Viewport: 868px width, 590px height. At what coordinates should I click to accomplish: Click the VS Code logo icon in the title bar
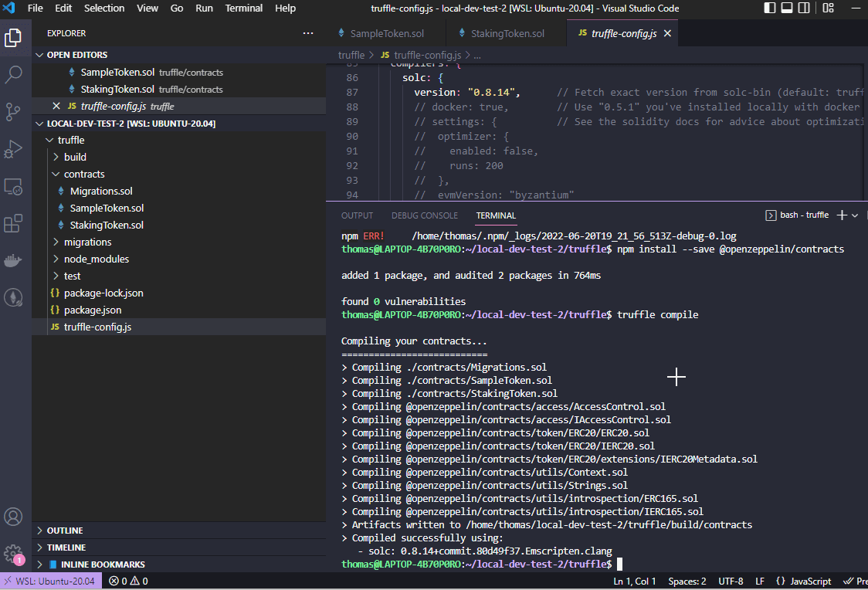tap(8, 8)
